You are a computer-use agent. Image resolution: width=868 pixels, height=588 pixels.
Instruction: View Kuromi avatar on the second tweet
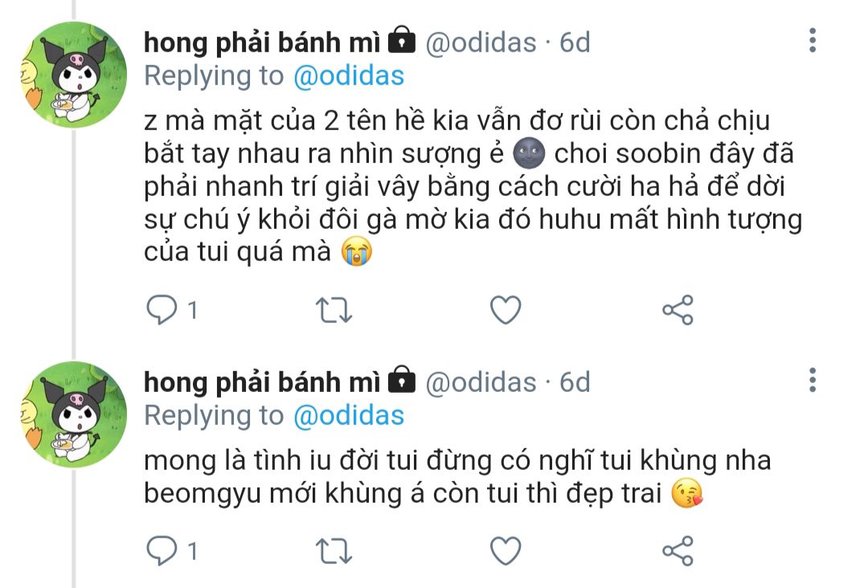(74, 414)
